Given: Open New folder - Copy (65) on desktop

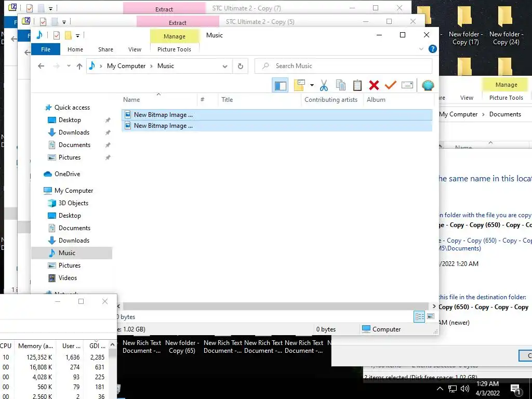Looking at the screenshot, I should [x=182, y=347].
